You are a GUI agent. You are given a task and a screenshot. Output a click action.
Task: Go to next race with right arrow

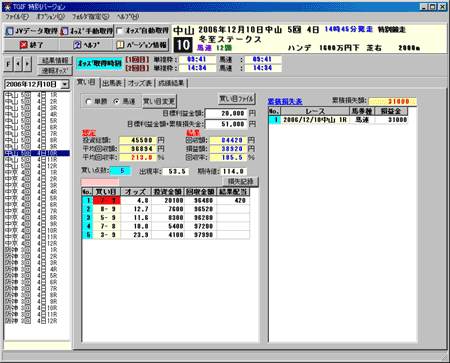point(27,64)
